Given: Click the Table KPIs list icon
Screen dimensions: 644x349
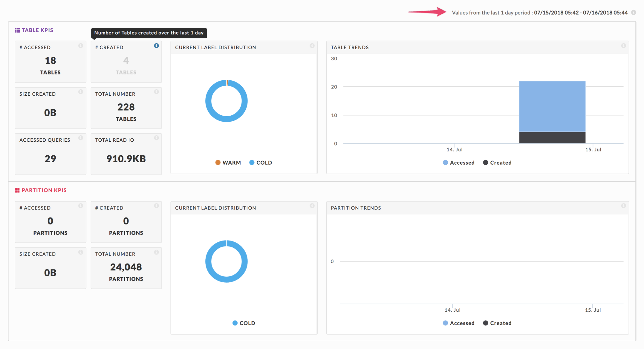Looking at the screenshot, I should (17, 30).
